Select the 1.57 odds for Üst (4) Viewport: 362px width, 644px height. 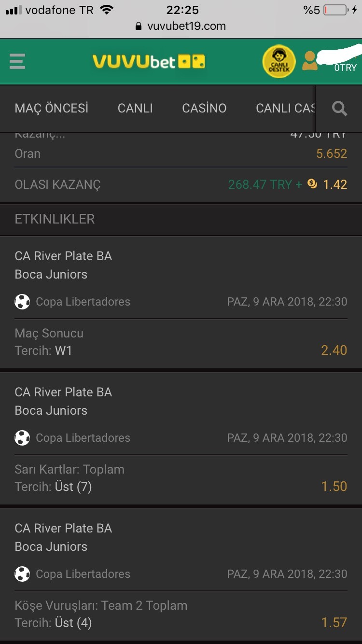coord(334,622)
